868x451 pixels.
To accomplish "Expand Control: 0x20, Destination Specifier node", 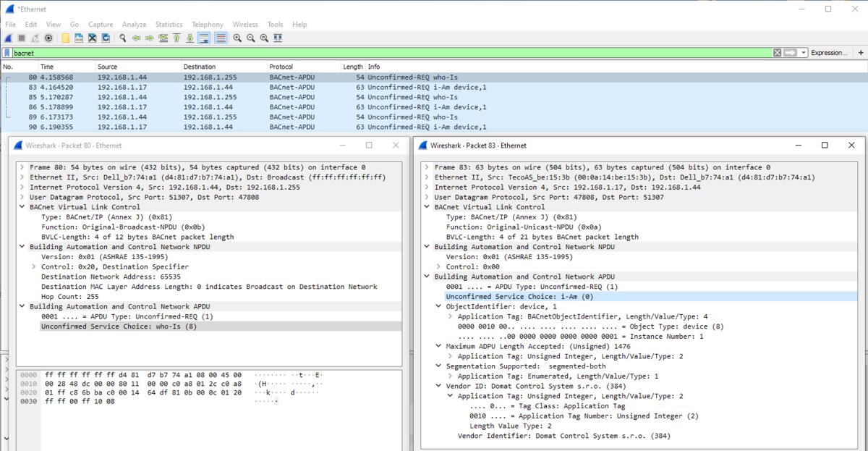I will (x=34, y=266).
